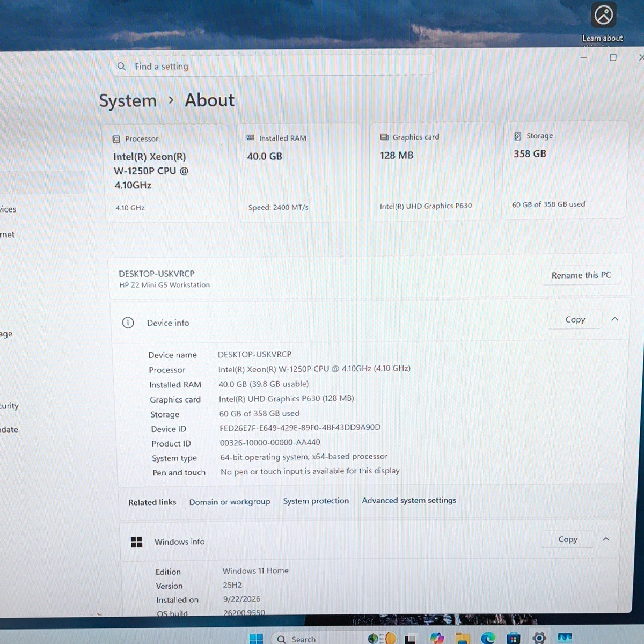Select the version 25H2 value
The image size is (644, 644).
[x=232, y=585]
